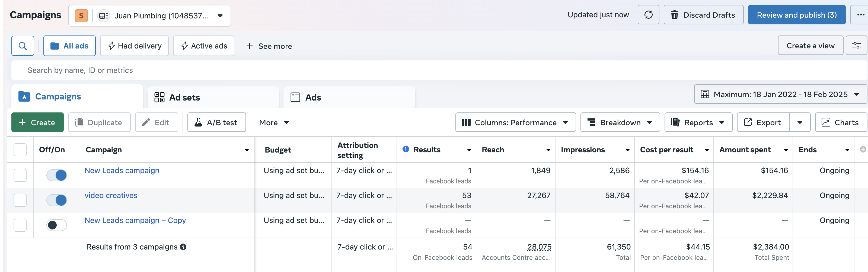The image size is (868, 272).
Task: Click the plus icon to add column
Action: click(x=863, y=149)
